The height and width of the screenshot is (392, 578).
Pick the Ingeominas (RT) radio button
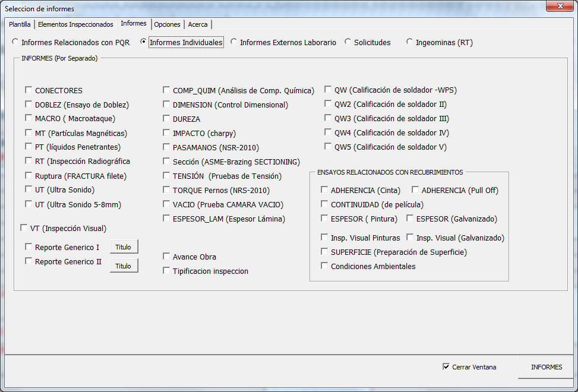(x=410, y=42)
